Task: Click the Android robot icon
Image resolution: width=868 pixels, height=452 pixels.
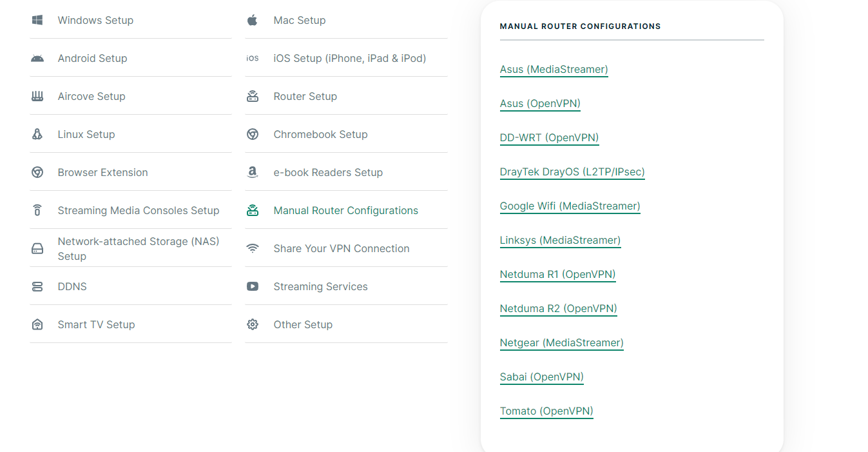Action: pyautogui.click(x=37, y=58)
